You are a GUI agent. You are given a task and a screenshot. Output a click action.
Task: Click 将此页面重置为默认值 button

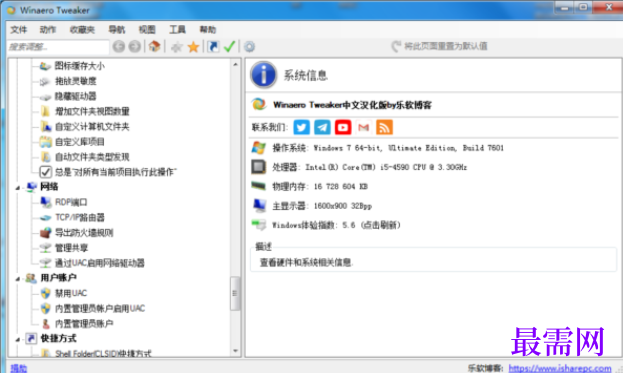pyautogui.click(x=439, y=46)
